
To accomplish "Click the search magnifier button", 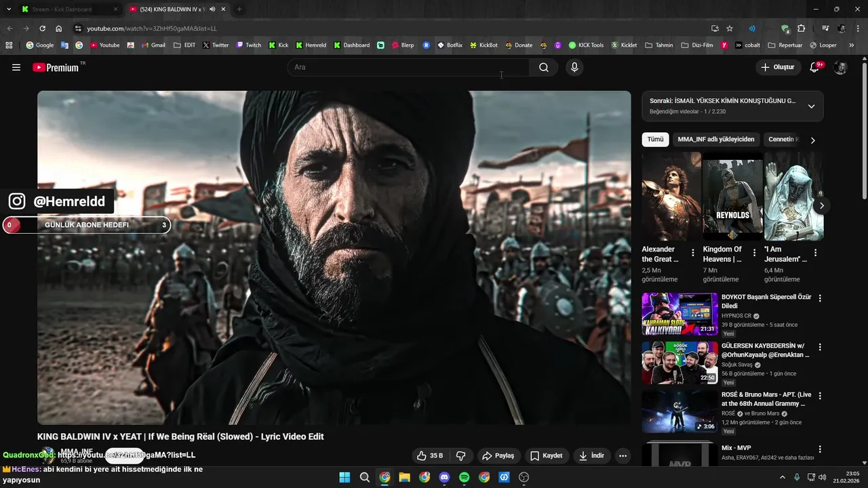I will pyautogui.click(x=544, y=67).
